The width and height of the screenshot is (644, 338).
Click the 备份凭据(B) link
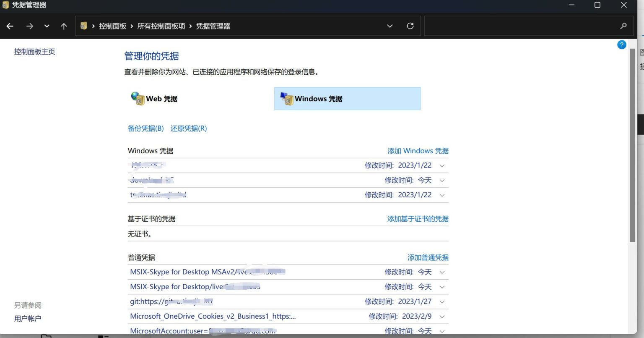pos(145,128)
